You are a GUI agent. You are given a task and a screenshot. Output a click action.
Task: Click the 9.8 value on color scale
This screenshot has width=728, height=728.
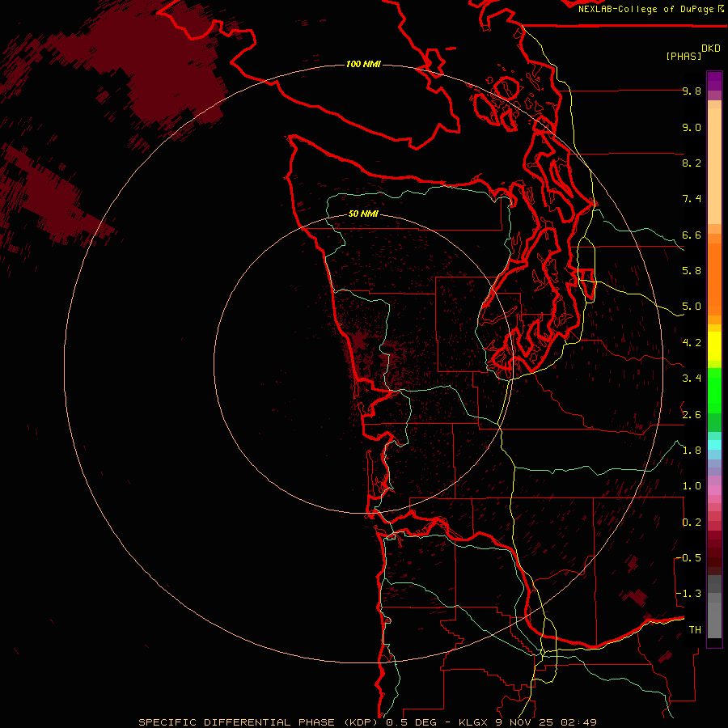point(692,91)
